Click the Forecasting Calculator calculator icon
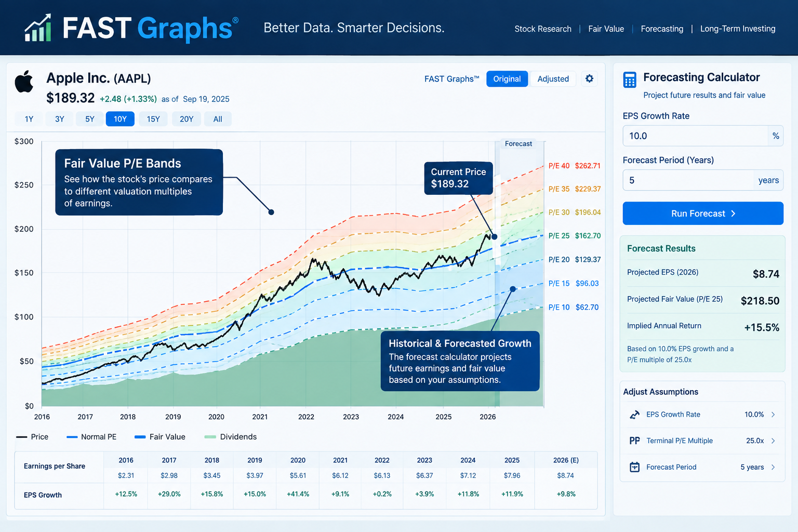 tap(630, 80)
